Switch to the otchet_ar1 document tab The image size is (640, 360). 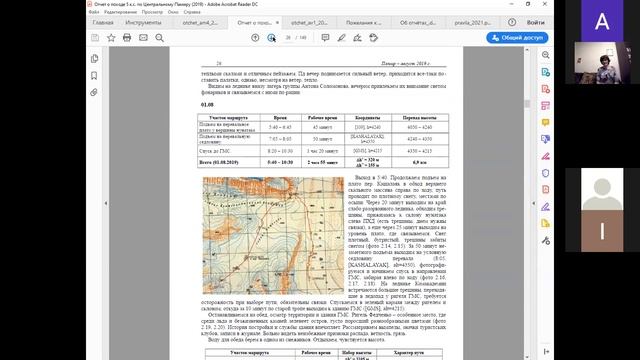click(309, 22)
